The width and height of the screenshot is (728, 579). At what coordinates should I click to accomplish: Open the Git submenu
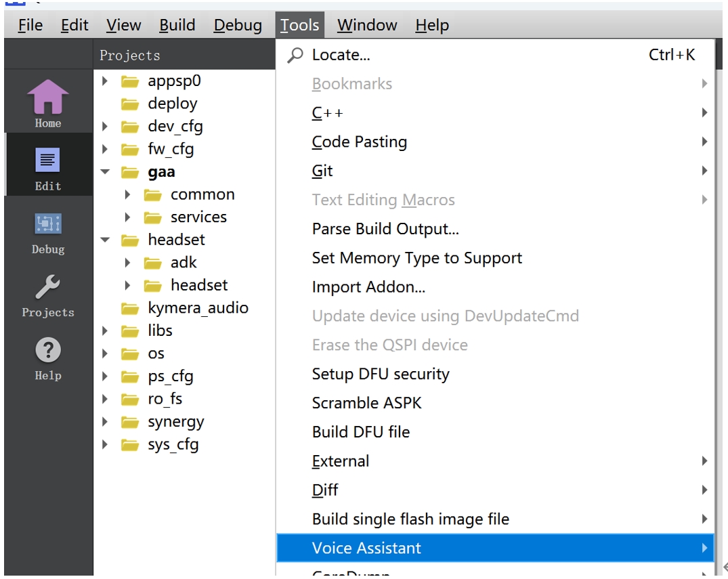coord(322,171)
